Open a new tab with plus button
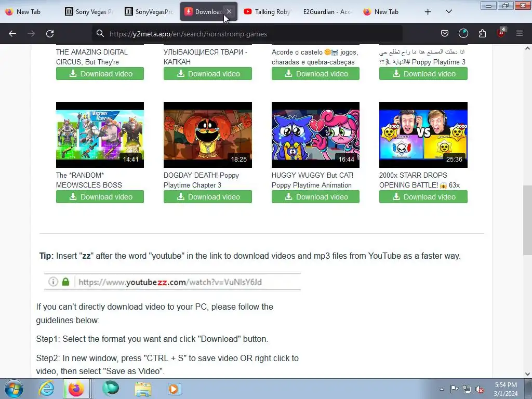 coord(428,12)
